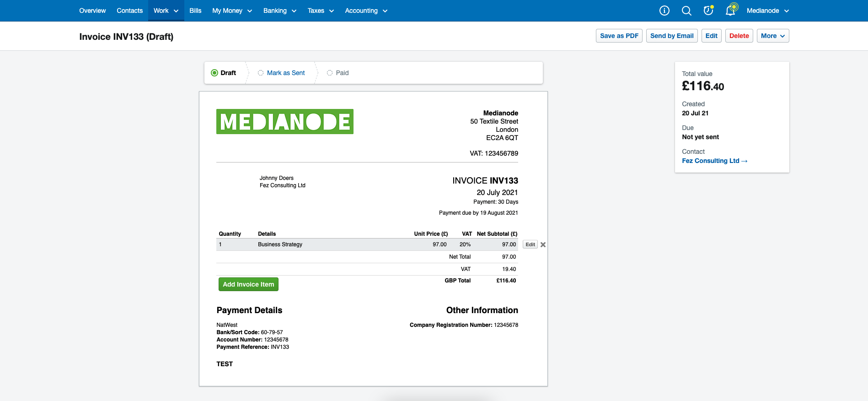Click the Net Total 97.00 value
Viewport: 868px width, 401px height.
[509, 257]
